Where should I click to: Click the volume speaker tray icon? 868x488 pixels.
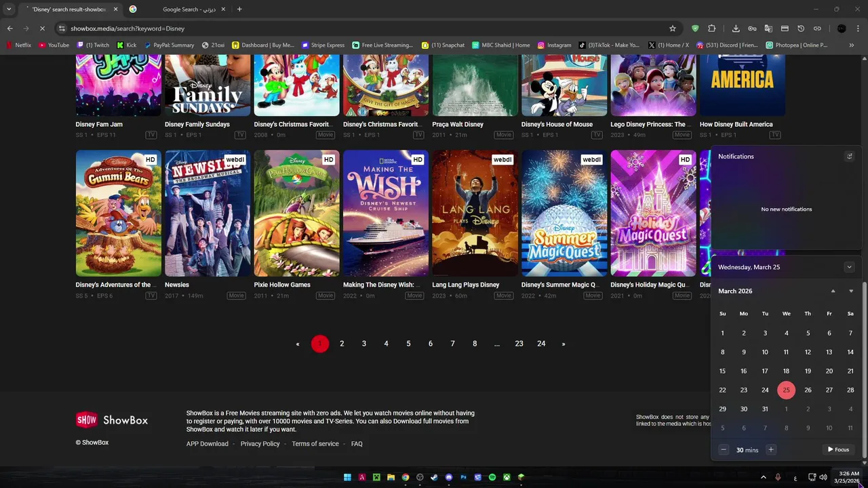[x=823, y=477]
